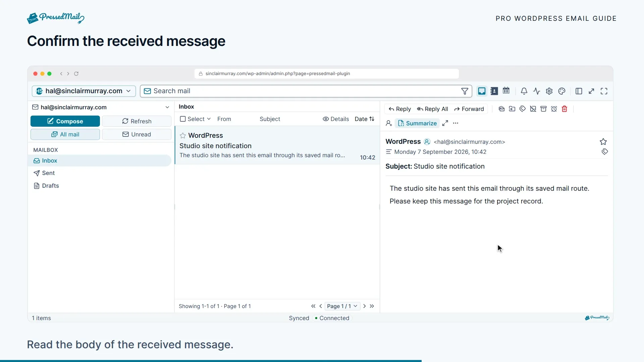Open the Page 1 / 1 dropdown
The height and width of the screenshot is (362, 644).
(x=342, y=306)
